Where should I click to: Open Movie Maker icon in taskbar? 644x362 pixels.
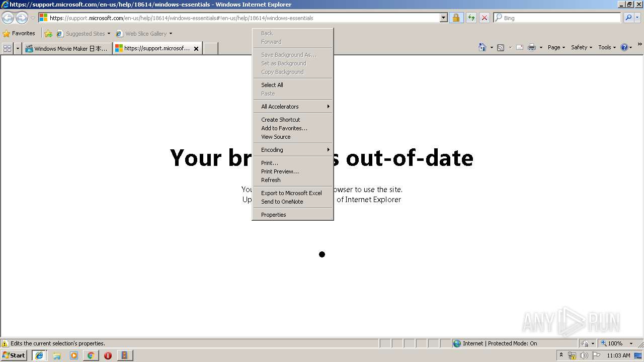(125, 355)
